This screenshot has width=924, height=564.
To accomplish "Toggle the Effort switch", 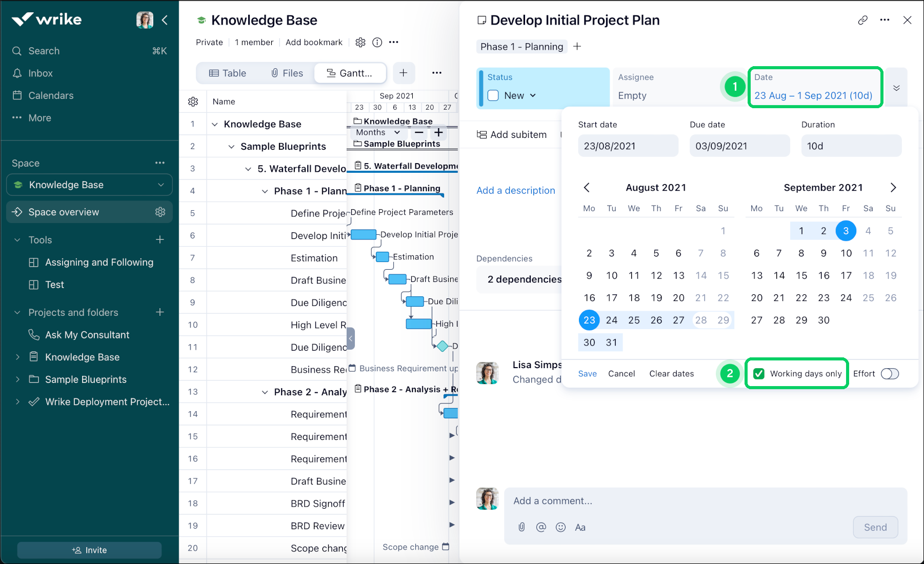I will point(890,374).
